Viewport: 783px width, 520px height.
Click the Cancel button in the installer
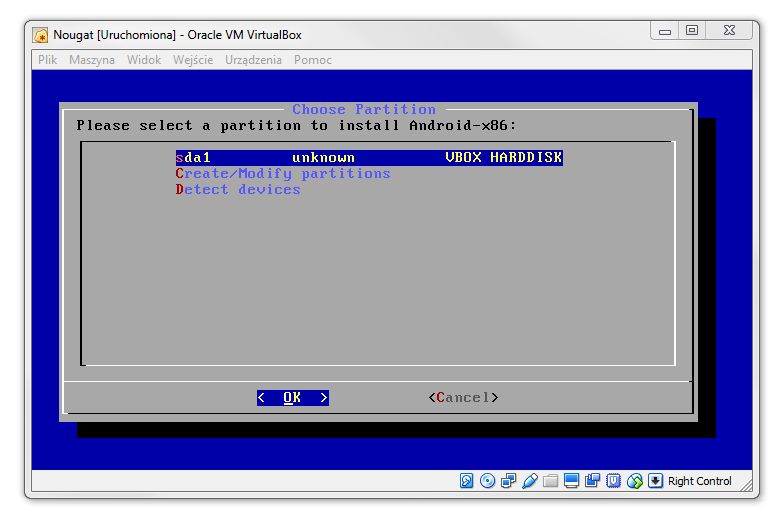click(463, 398)
